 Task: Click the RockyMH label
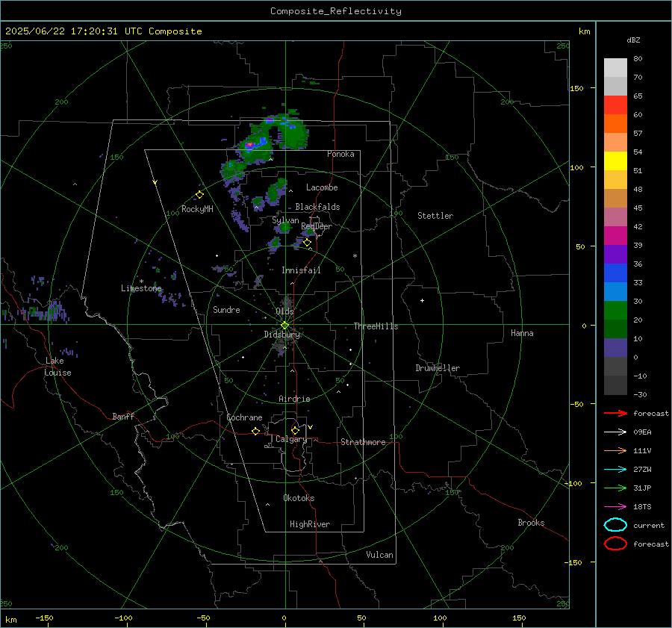tap(197, 209)
